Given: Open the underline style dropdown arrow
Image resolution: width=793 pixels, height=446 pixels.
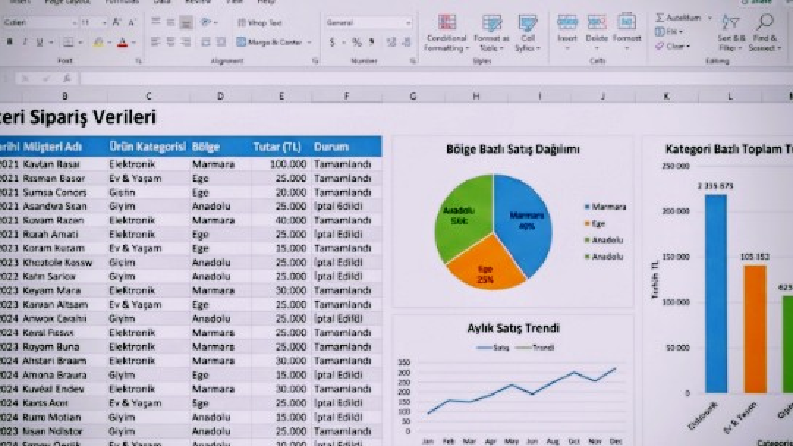Looking at the screenshot, I should pyautogui.click(x=51, y=42).
